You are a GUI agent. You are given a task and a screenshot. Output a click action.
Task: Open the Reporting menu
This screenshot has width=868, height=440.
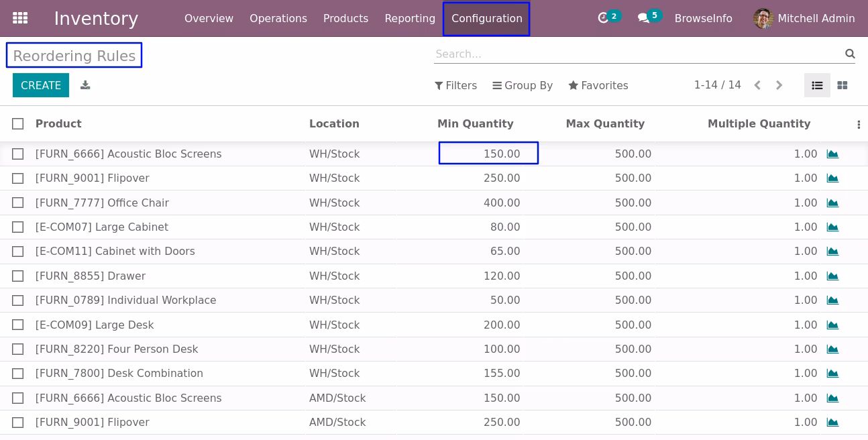point(410,19)
